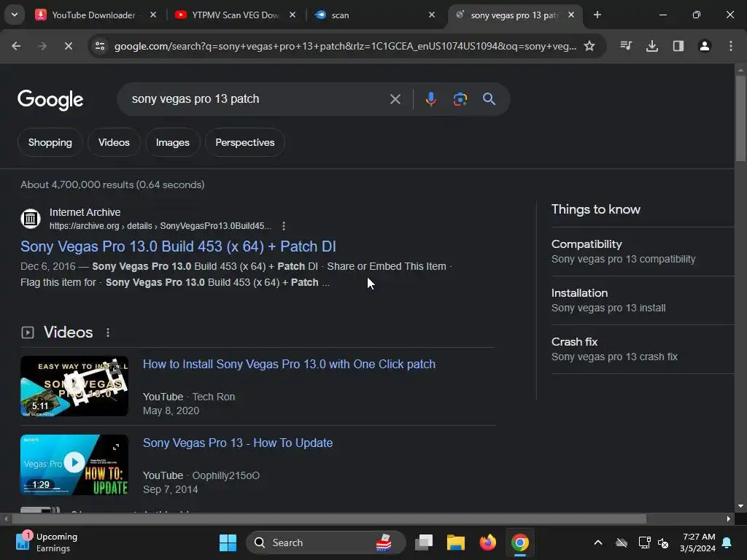View site information for google.com
This screenshot has height=560, width=747.
tap(100, 46)
